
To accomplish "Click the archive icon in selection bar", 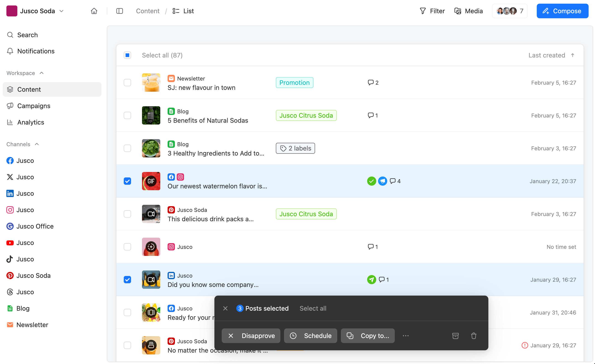I will coord(455,336).
